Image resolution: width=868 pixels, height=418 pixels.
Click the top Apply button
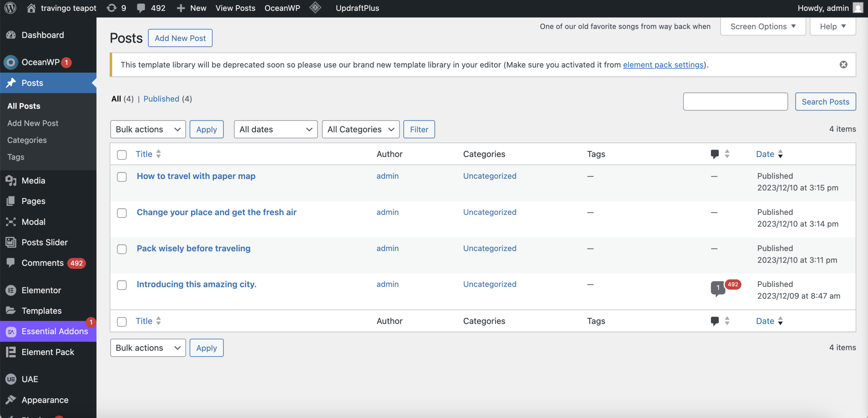(206, 129)
